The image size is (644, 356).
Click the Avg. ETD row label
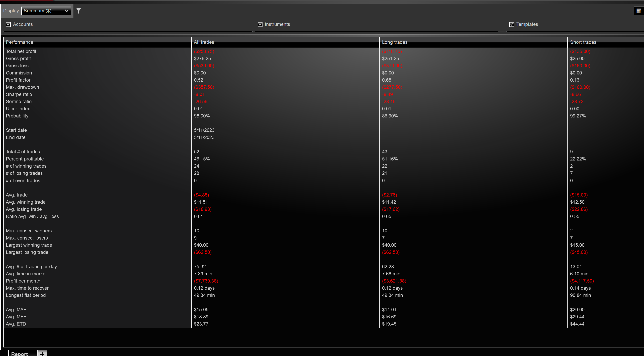(x=16, y=324)
